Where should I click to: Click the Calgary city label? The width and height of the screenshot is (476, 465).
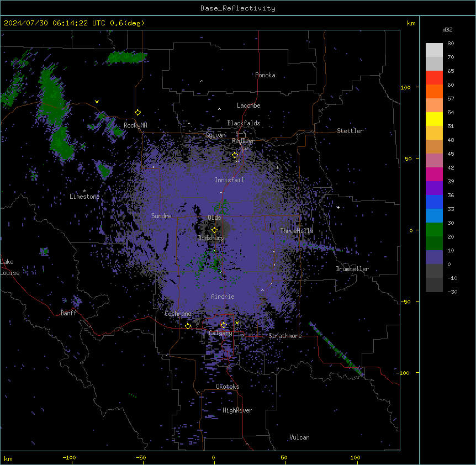(x=220, y=333)
